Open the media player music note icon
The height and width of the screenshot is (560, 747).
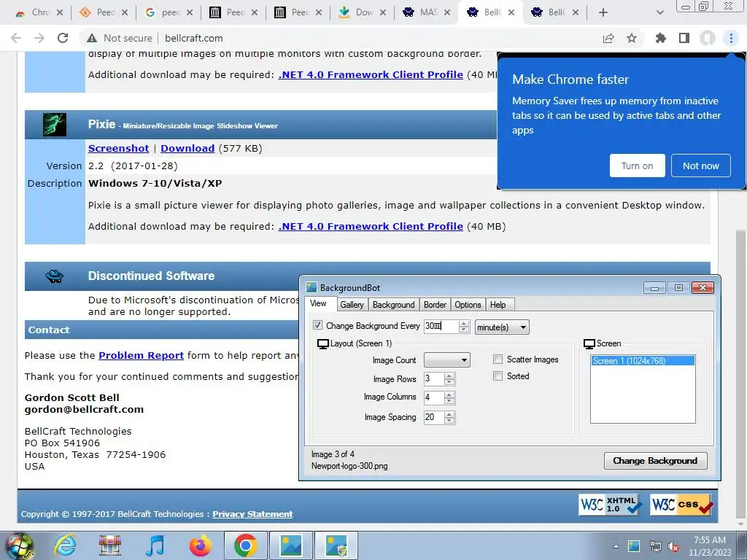point(155,545)
